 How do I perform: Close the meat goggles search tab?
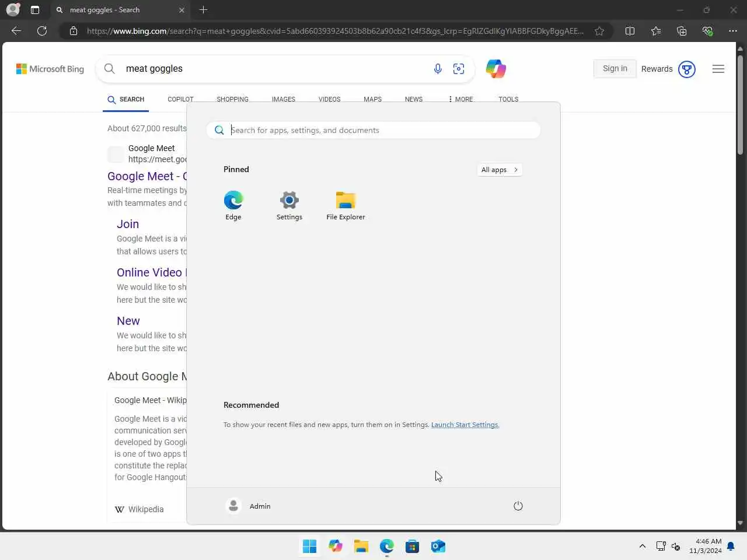181,10
